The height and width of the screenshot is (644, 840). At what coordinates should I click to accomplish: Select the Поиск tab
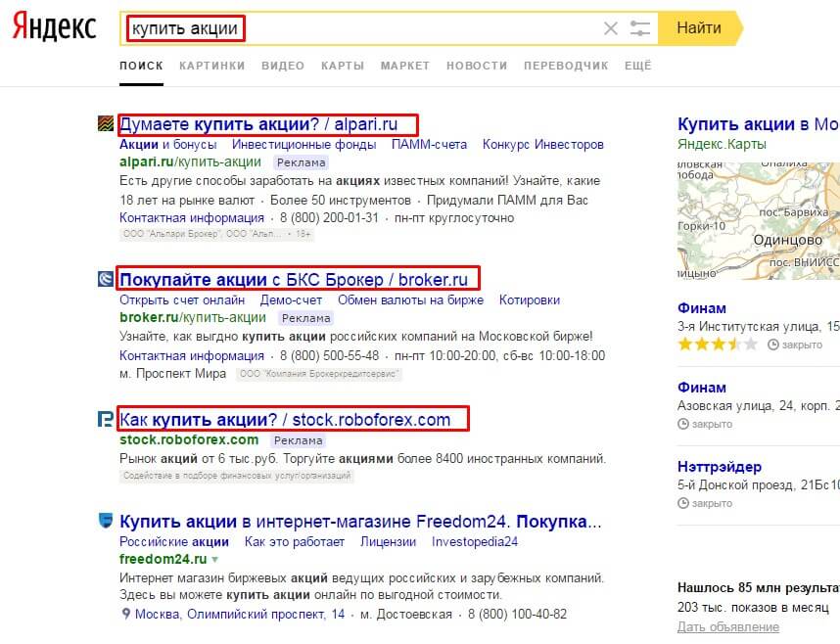point(141,66)
